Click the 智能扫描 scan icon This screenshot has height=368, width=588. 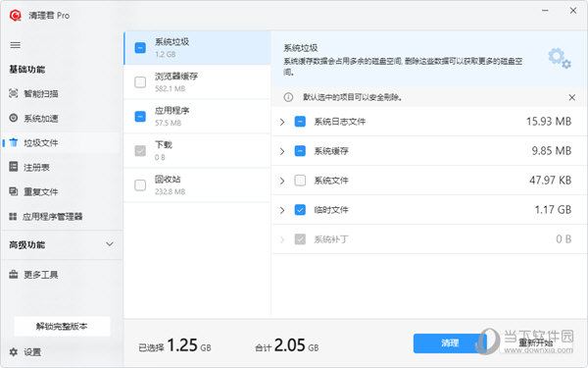tap(14, 93)
